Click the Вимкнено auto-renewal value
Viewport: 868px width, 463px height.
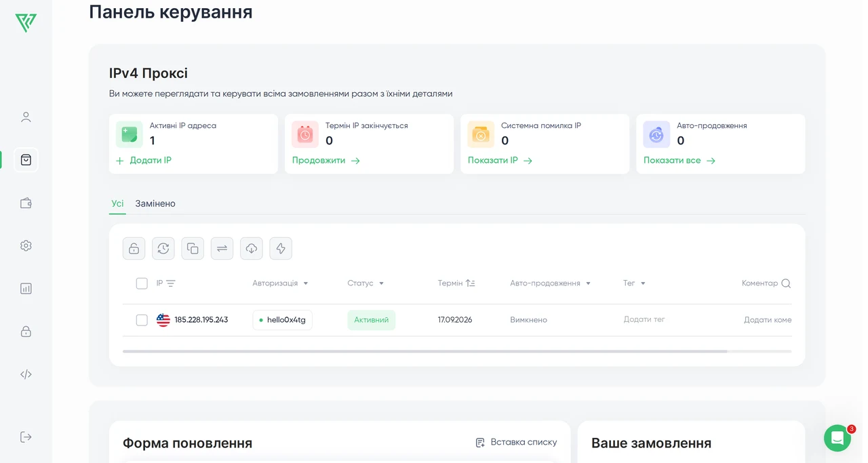point(528,320)
